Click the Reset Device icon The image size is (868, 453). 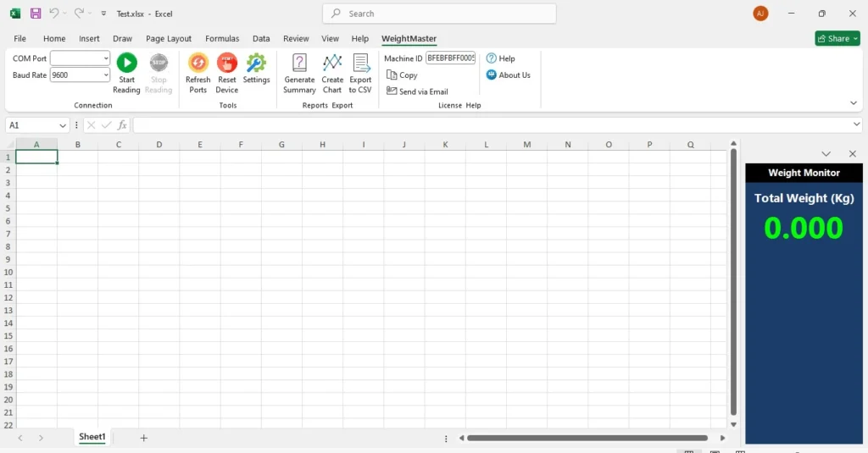(x=227, y=63)
